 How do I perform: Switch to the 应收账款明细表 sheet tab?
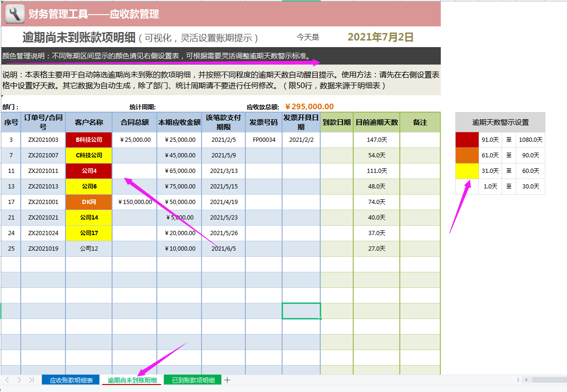(70, 379)
